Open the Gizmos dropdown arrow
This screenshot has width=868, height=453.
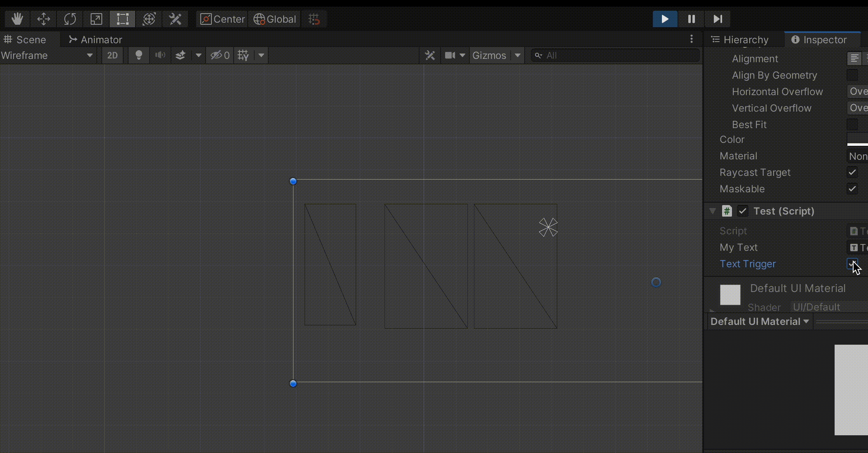(517, 55)
